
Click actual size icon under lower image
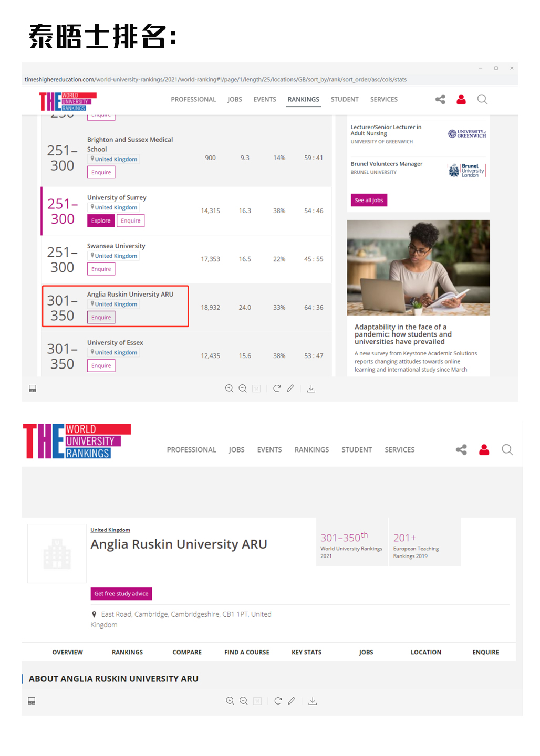[257, 701]
